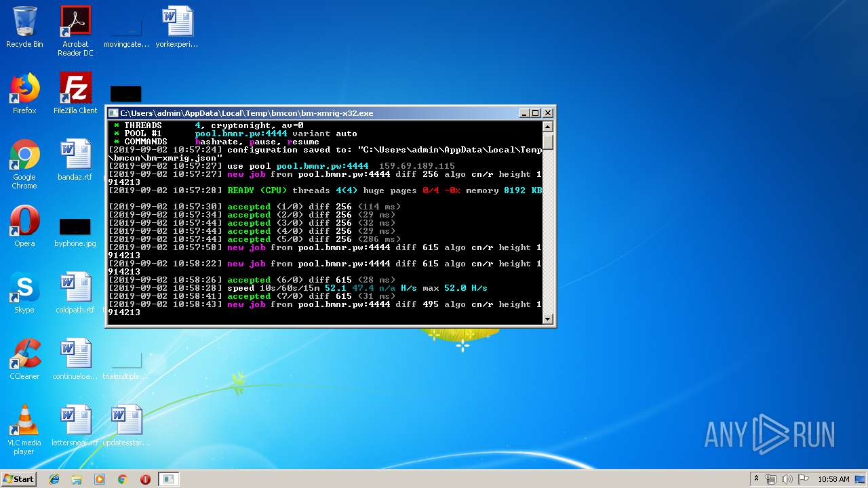This screenshot has height=488, width=868.
Task: Open the movingcate... desktop file
Action: [x=126, y=31]
